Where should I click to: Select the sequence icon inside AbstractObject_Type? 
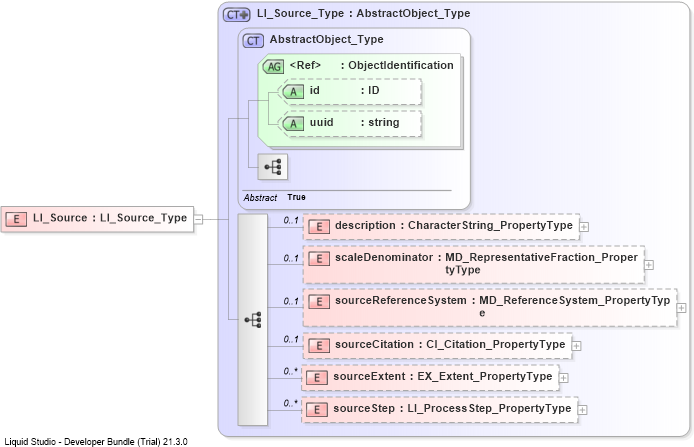pyautogui.click(x=273, y=167)
